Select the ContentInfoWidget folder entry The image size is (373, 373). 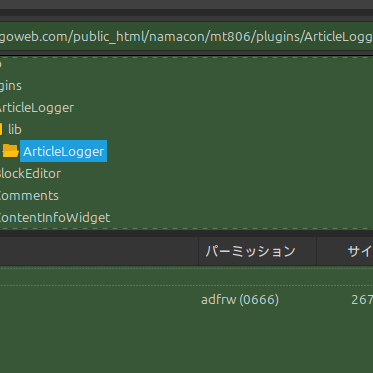(x=55, y=217)
